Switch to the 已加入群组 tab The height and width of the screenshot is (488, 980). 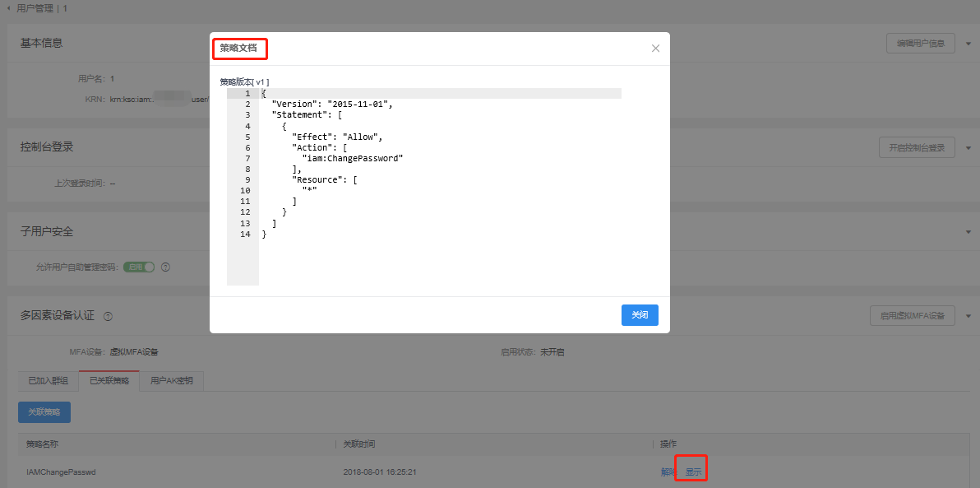click(x=48, y=381)
